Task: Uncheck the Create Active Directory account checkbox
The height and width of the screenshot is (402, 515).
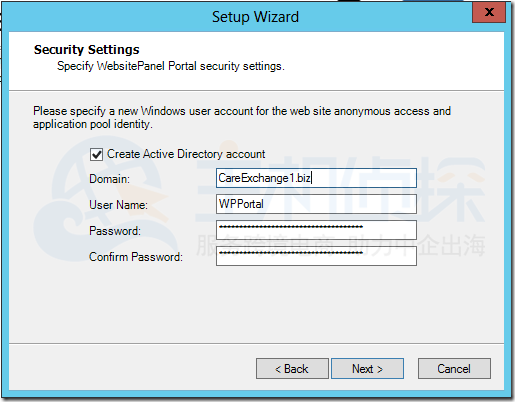Action: coord(96,155)
